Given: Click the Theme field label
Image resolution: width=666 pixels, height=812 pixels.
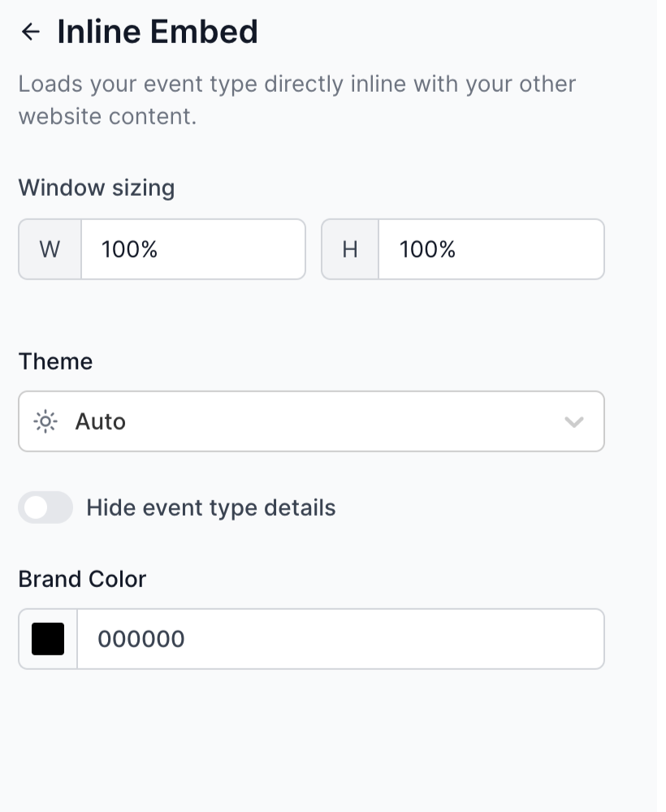Looking at the screenshot, I should (x=55, y=361).
